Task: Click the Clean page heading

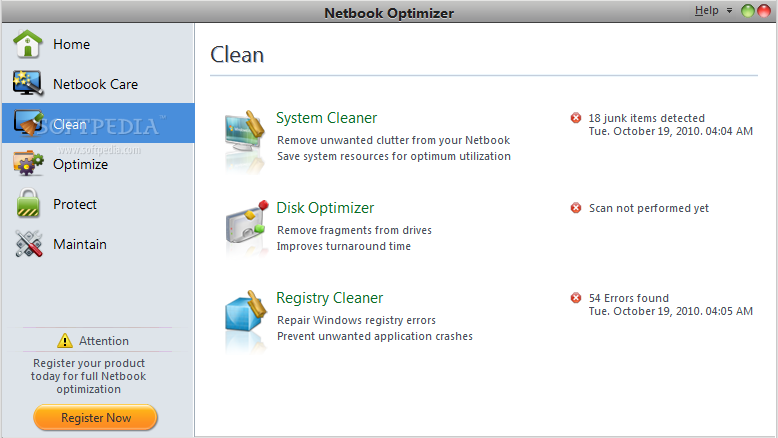Action: point(237,55)
